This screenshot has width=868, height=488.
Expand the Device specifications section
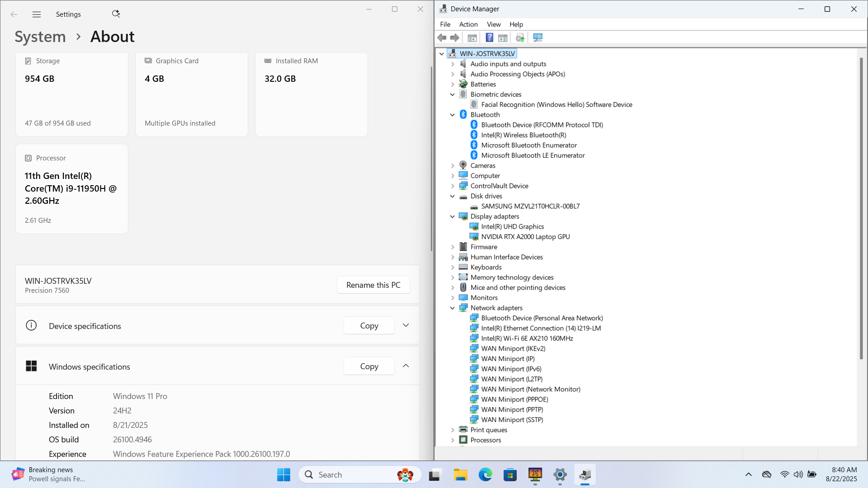tap(406, 325)
